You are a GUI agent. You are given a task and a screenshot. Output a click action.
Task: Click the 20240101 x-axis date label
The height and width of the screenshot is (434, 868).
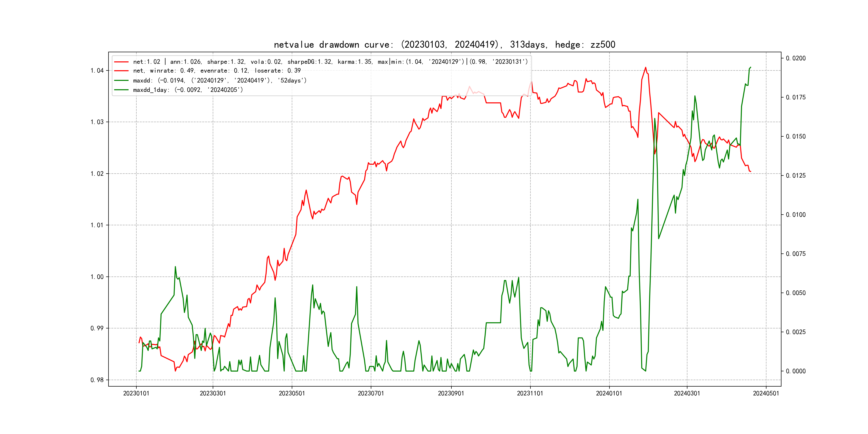coord(609,393)
